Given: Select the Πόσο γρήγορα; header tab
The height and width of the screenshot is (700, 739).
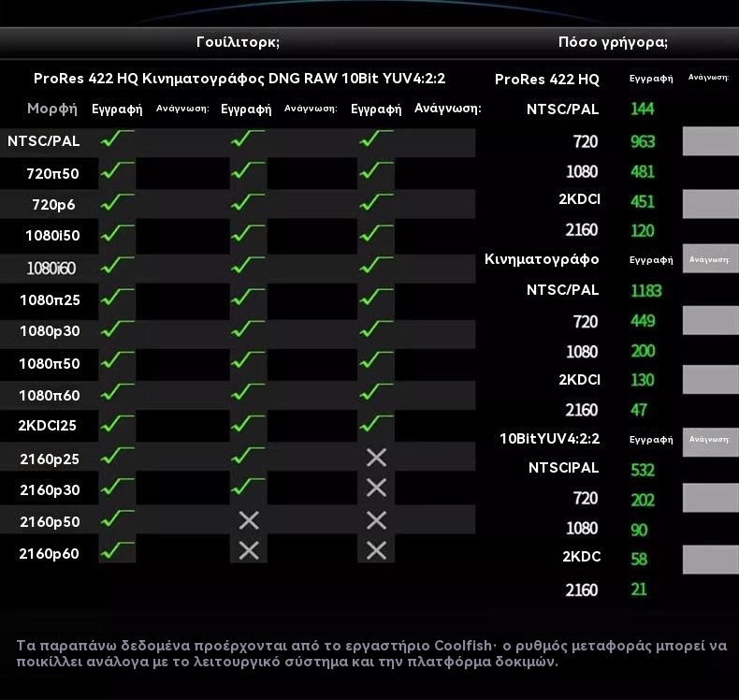Looking at the screenshot, I should tap(612, 42).
